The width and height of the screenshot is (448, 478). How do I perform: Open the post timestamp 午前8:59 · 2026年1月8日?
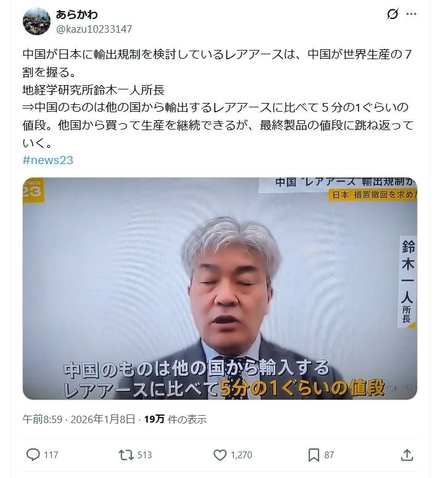click(x=79, y=419)
